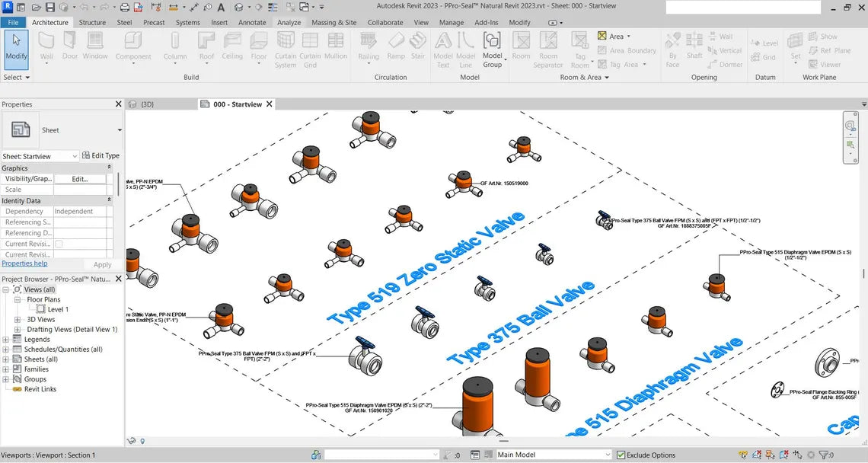Image resolution: width=868 pixels, height=463 pixels.
Task: Choose the Ceiling tool
Action: point(232,46)
